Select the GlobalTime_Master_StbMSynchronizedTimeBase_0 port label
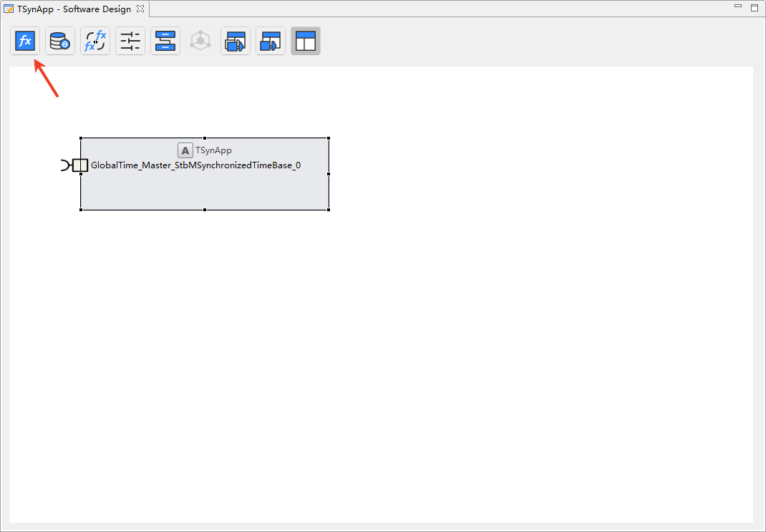766x532 pixels. pos(195,165)
